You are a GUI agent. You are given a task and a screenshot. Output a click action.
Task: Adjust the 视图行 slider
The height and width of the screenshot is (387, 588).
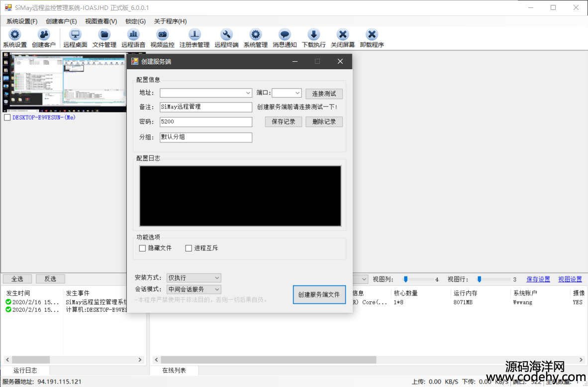479,279
